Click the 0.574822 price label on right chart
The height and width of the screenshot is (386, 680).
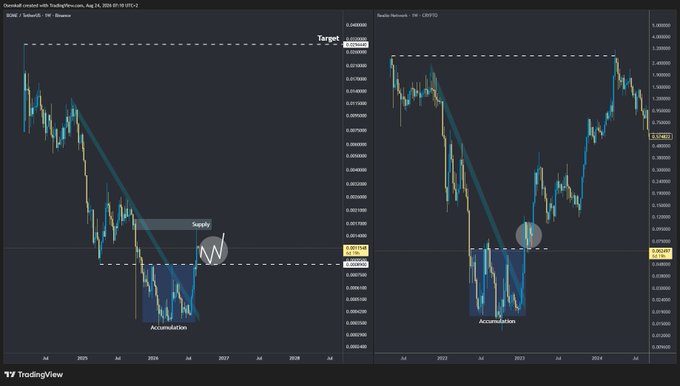[x=661, y=137]
